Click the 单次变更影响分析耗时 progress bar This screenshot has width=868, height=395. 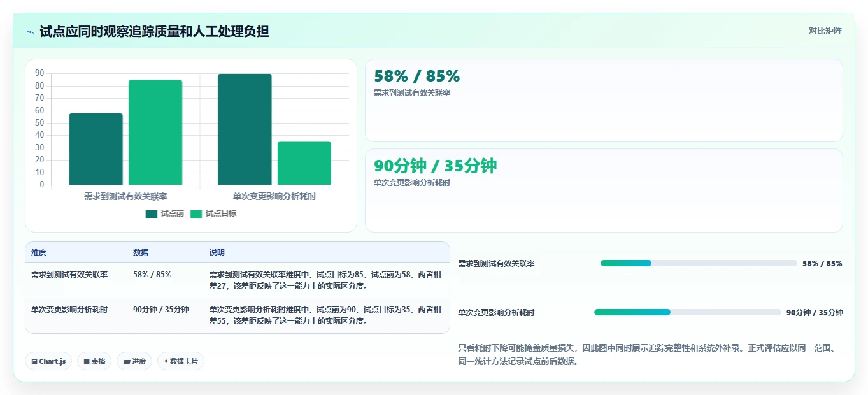pos(688,312)
